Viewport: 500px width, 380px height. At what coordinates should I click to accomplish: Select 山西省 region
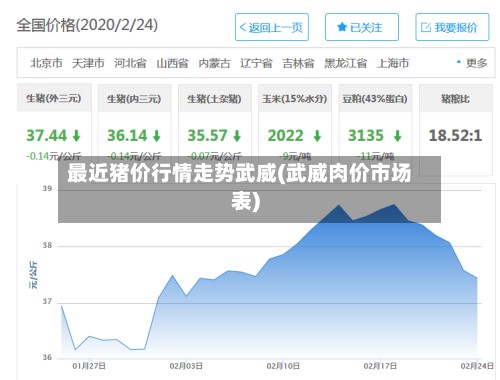(x=172, y=63)
